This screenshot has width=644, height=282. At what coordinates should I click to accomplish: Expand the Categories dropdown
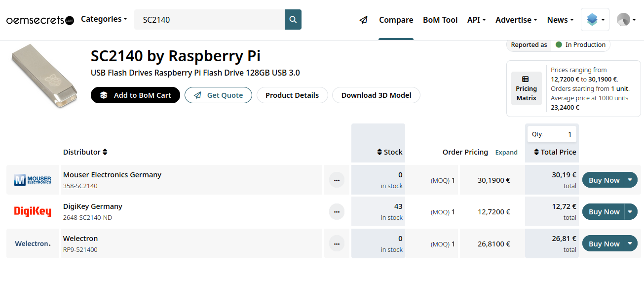(x=104, y=19)
